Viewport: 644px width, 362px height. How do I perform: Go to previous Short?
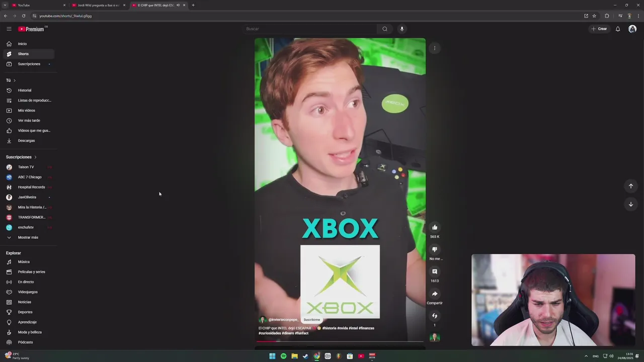click(x=631, y=186)
